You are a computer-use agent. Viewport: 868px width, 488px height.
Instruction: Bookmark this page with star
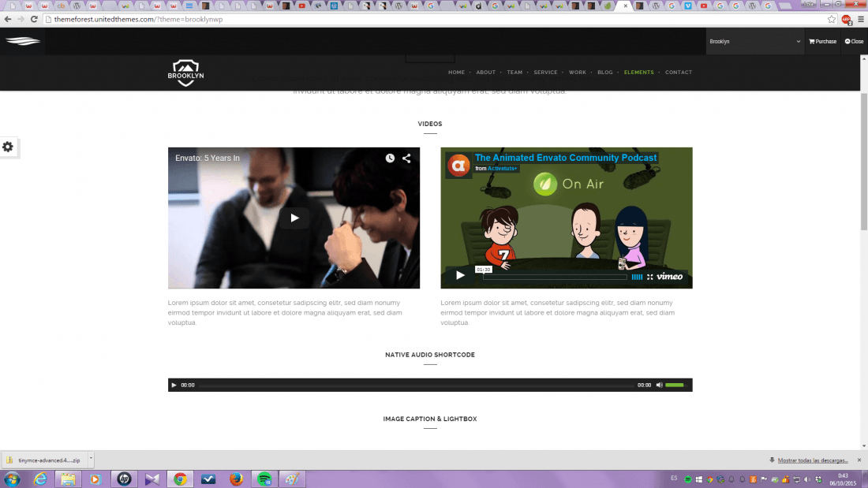832,20
